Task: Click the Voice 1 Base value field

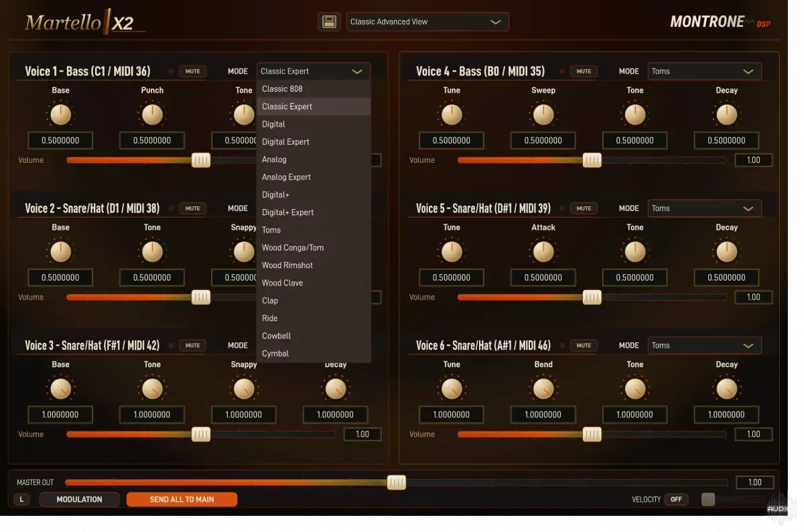Action: pyautogui.click(x=60, y=141)
